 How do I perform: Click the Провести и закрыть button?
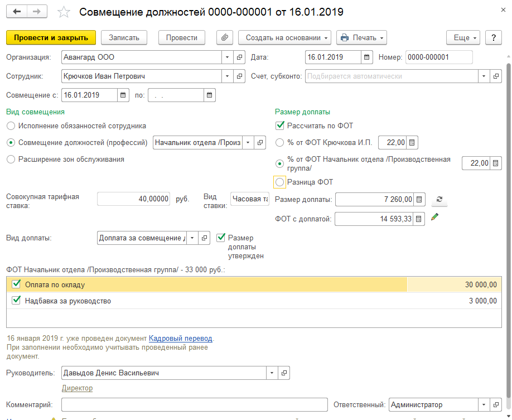(x=51, y=37)
